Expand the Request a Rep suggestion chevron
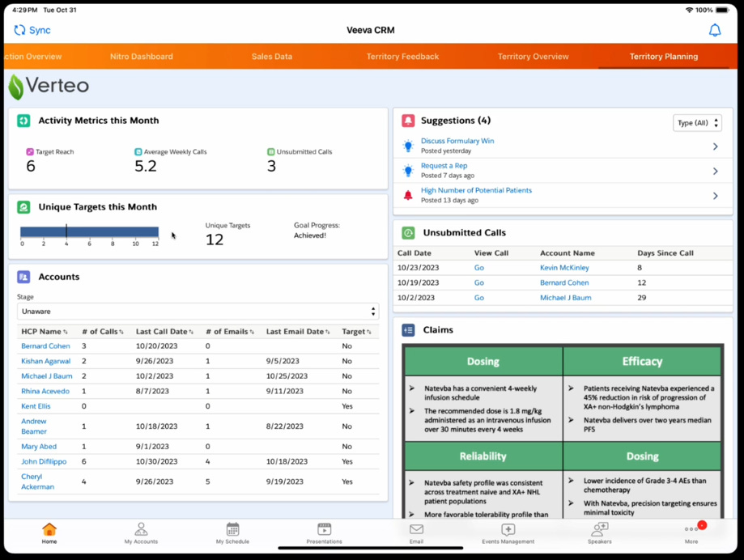This screenshot has width=744, height=560. pos(716,172)
